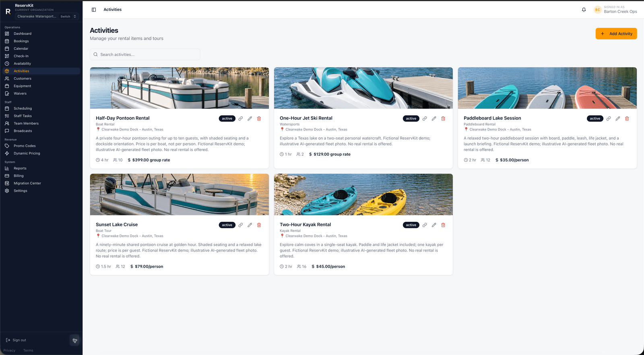Delete Paddleboard Lake Session
Screen dimensions: 644x355
(627, 119)
